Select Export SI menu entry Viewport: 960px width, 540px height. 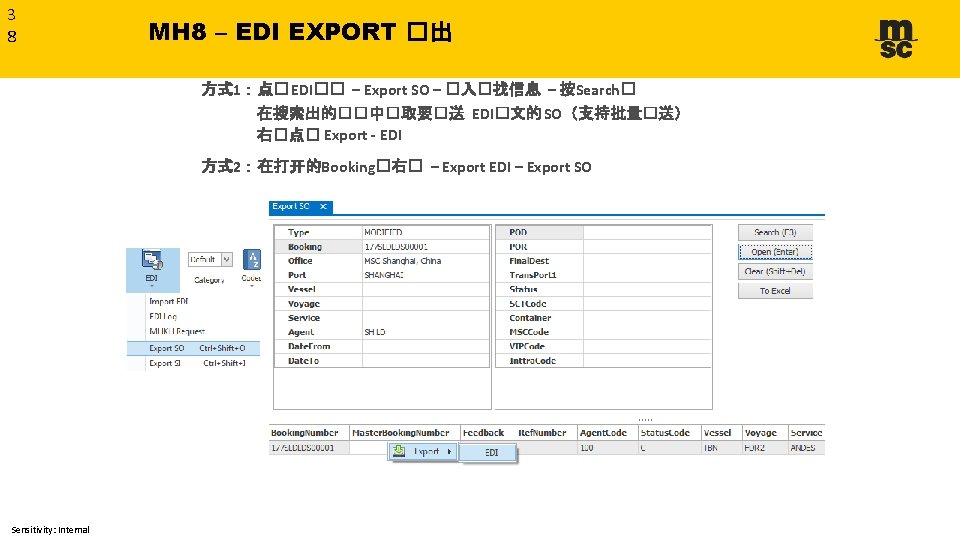193,363
